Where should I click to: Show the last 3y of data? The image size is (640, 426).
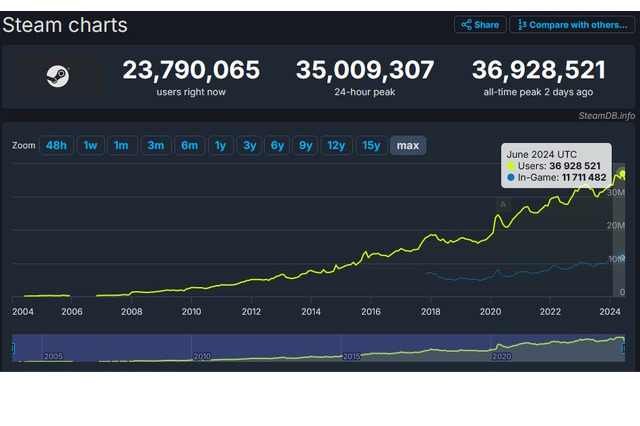coord(250,146)
